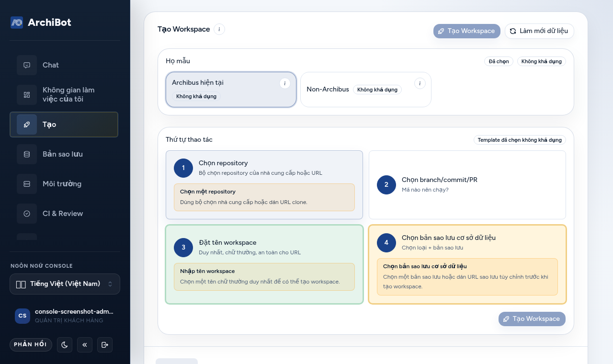Click the NGÔN NGỮ CONSOLE label

coord(42,266)
